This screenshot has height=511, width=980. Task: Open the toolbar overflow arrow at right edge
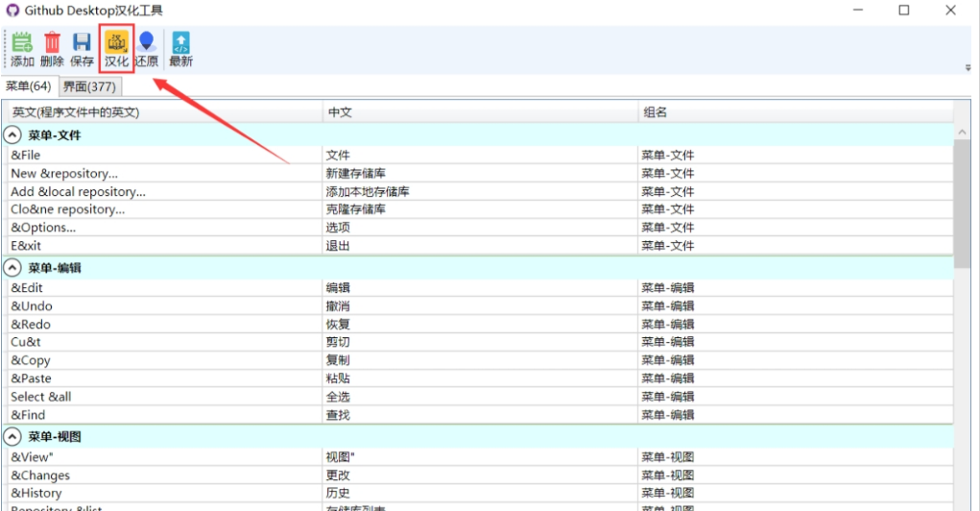(x=968, y=67)
